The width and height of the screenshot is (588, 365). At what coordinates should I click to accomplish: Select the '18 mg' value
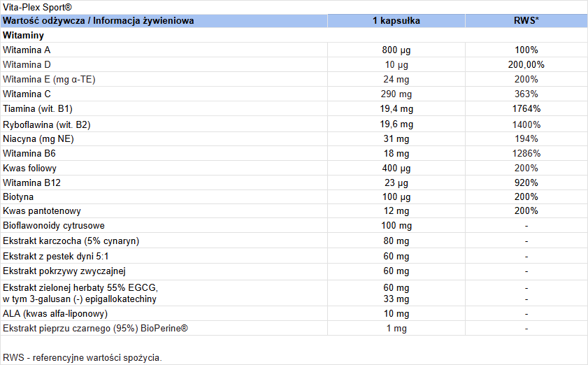396,153
